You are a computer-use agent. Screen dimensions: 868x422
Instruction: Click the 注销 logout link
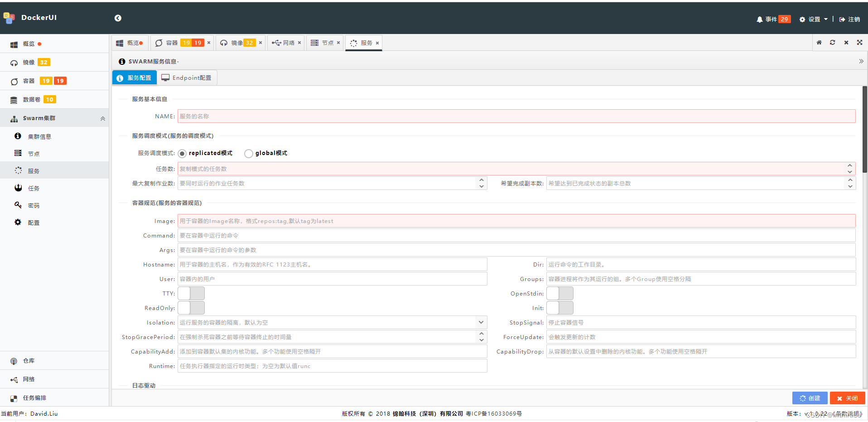(x=849, y=19)
